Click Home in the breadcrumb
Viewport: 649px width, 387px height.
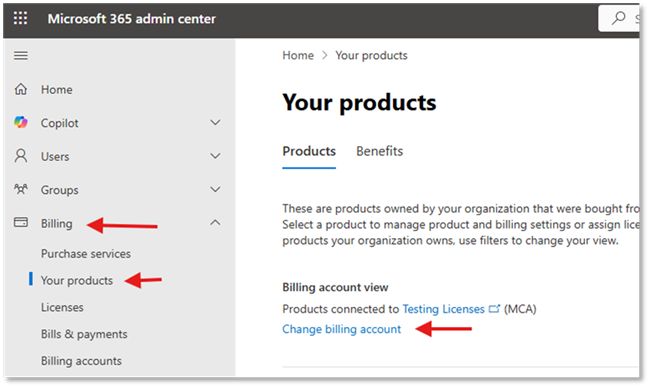click(x=298, y=55)
